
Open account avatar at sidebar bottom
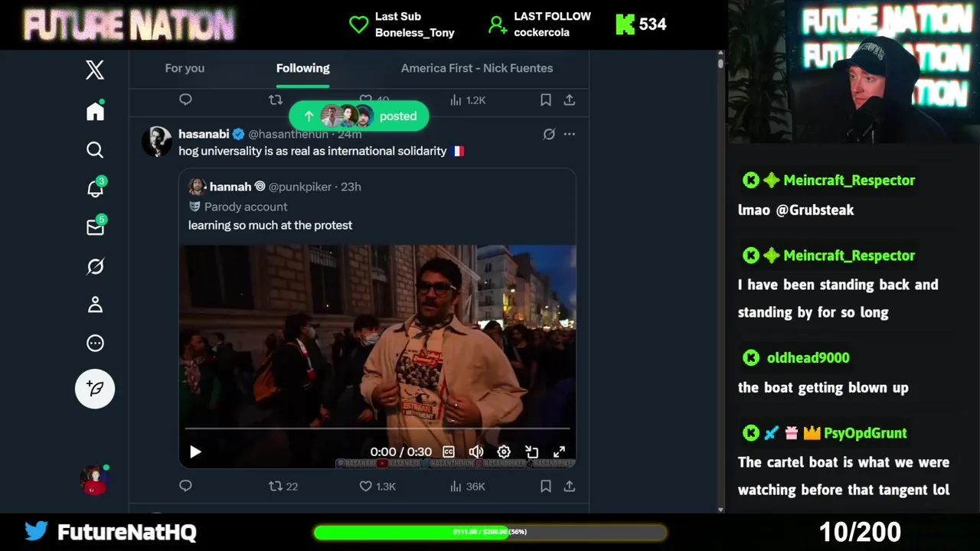94,480
